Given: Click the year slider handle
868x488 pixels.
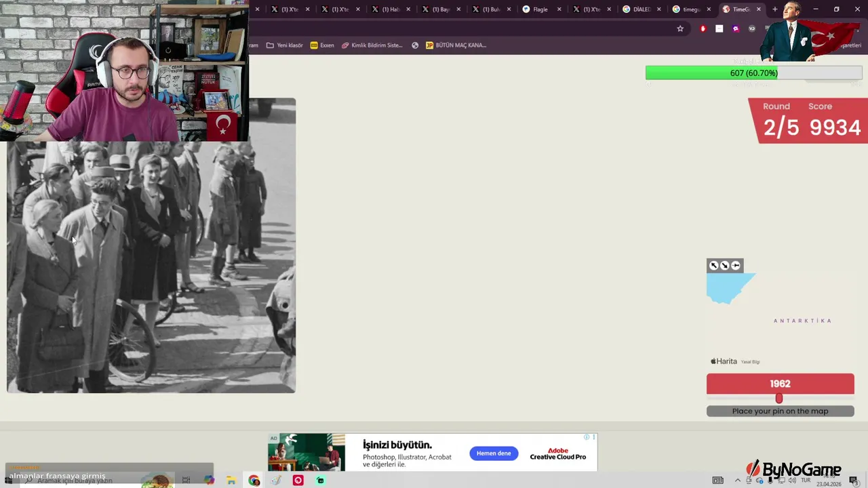Looking at the screenshot, I should (779, 399).
